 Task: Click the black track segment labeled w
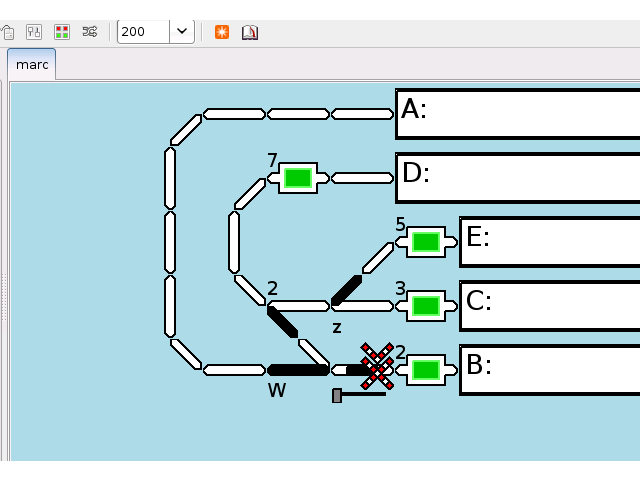pos(298,370)
